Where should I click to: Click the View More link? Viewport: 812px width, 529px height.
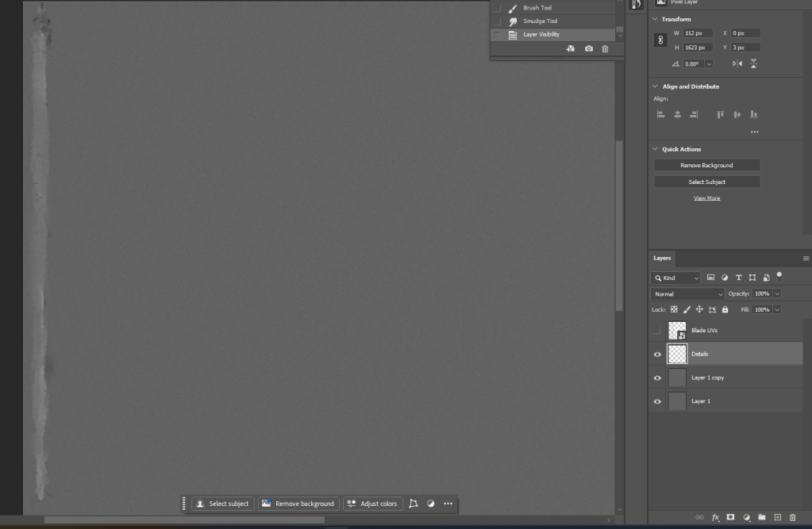[706, 198]
